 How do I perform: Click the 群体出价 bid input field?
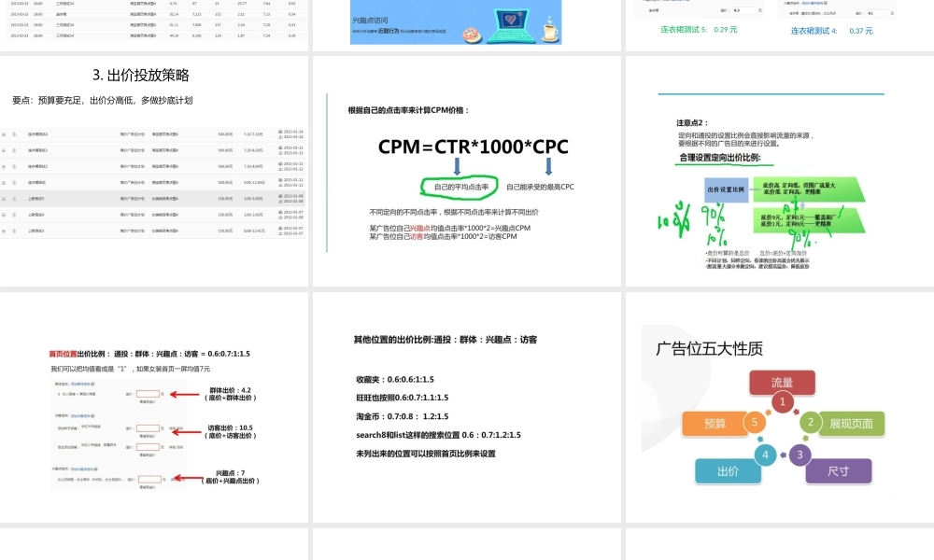148,394
